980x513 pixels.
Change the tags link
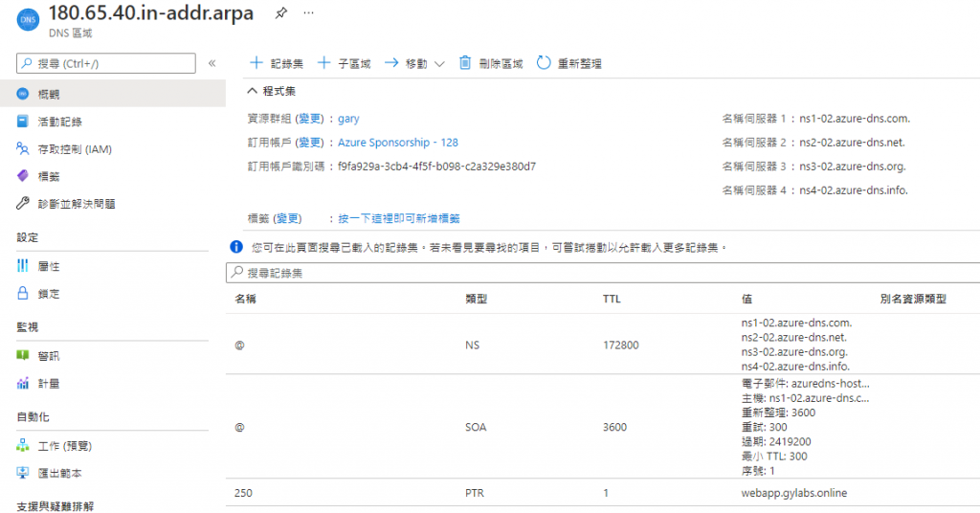pos(288,219)
